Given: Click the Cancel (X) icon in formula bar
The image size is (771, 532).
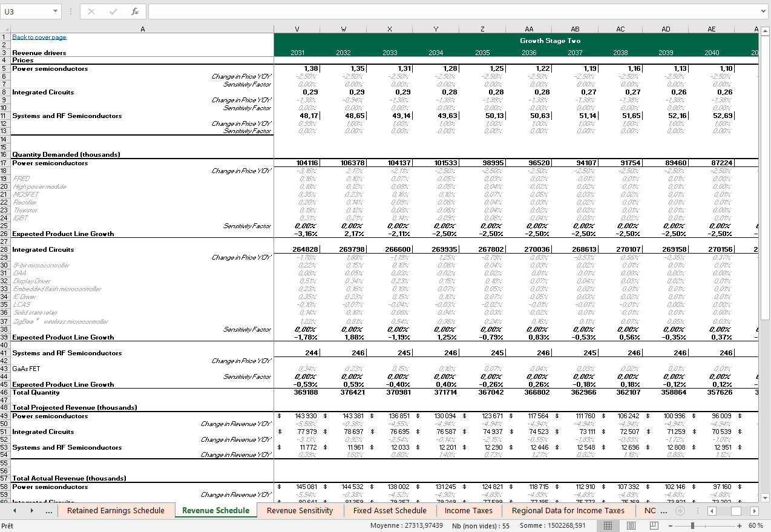Looking at the screenshot, I should (91, 11).
